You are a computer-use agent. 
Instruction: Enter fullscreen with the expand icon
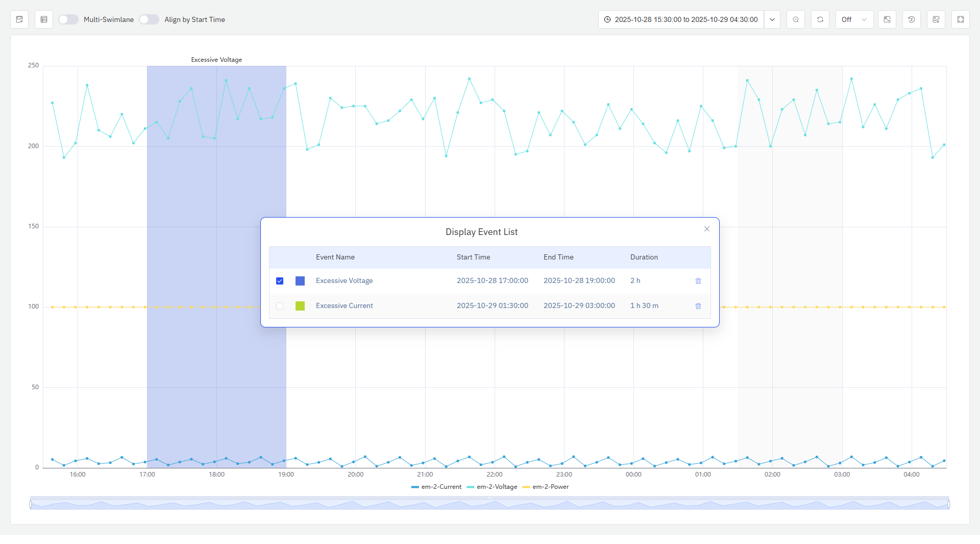(x=961, y=19)
